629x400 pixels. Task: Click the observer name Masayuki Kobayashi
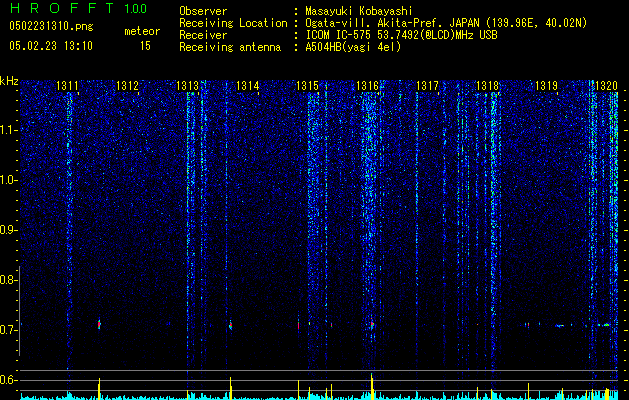pyautogui.click(x=359, y=11)
